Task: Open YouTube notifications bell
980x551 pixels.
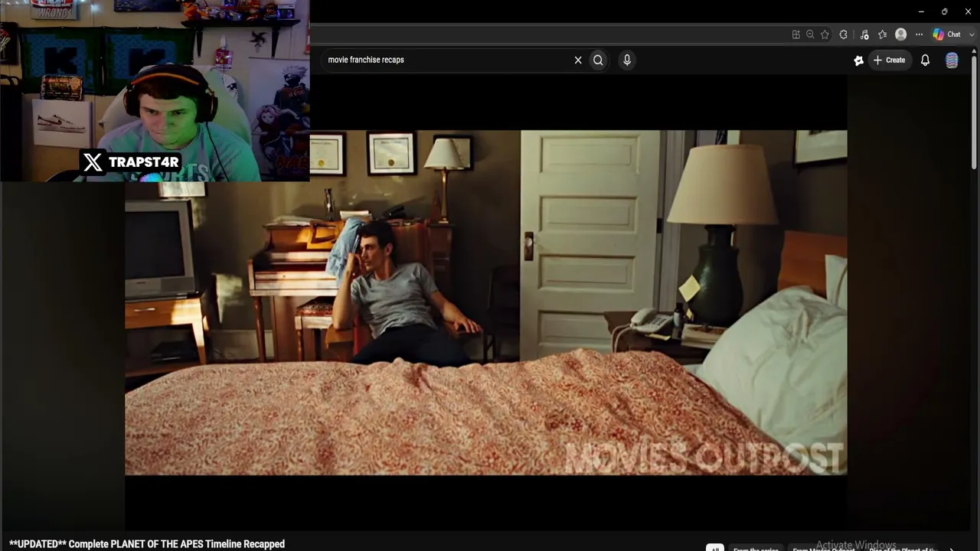Action: (x=925, y=60)
